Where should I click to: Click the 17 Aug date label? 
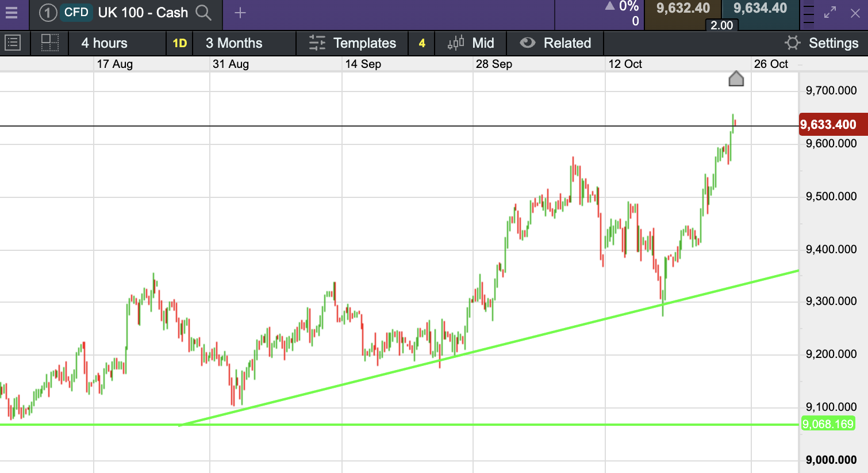click(115, 64)
